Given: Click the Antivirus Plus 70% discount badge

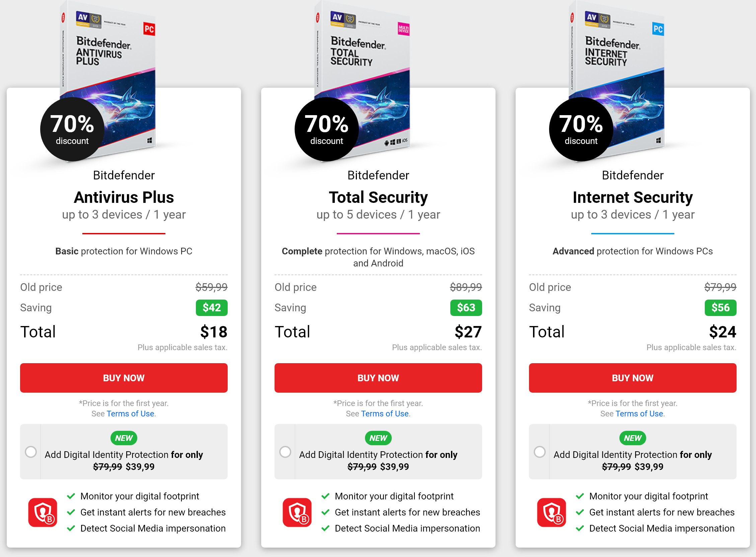Looking at the screenshot, I should click(x=72, y=129).
